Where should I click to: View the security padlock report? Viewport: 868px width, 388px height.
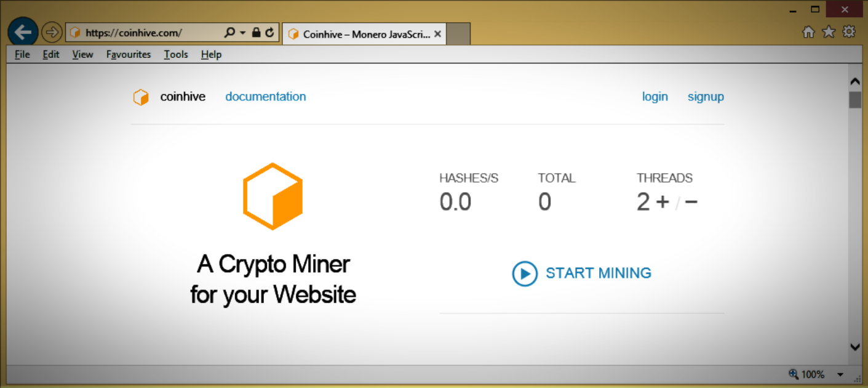[x=256, y=33]
